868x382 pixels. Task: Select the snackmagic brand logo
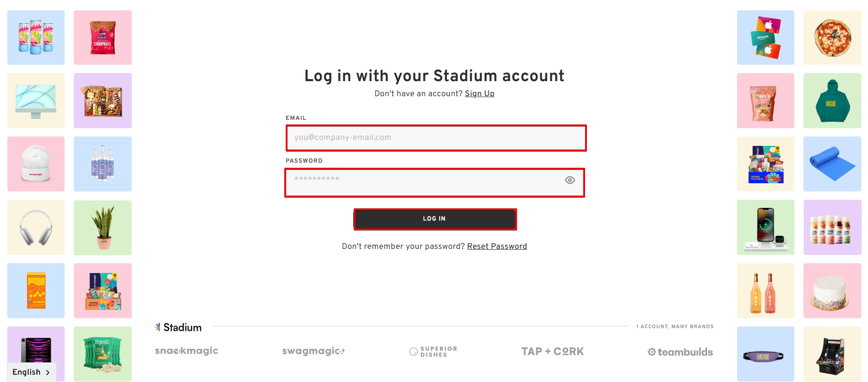pyautogui.click(x=186, y=351)
